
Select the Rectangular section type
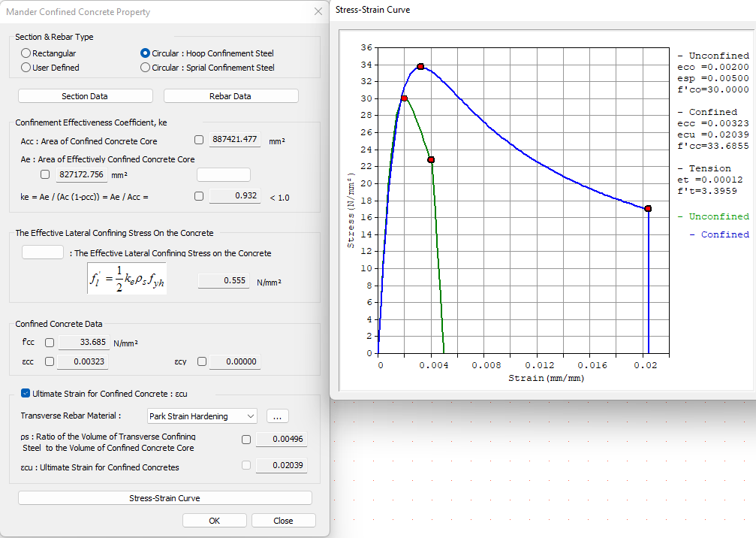pos(26,53)
